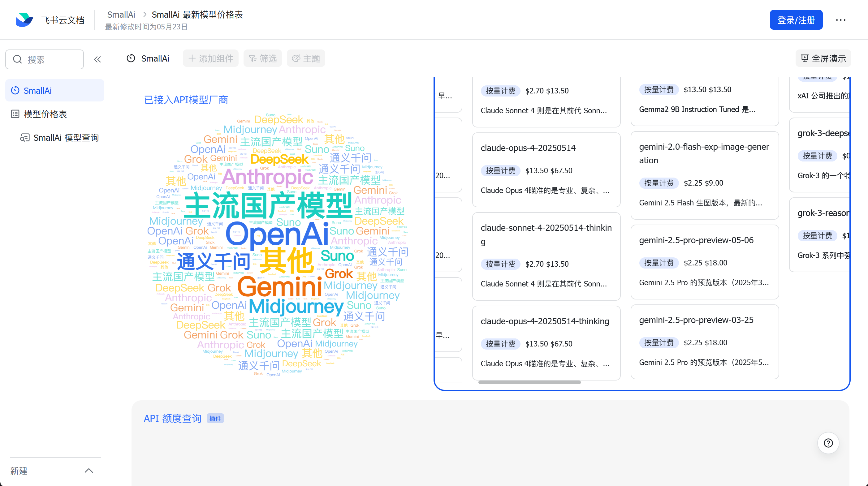Viewport: 868px width, 486px height.
Task: Click the large 主流国产模型 word in cloud
Action: point(268,205)
